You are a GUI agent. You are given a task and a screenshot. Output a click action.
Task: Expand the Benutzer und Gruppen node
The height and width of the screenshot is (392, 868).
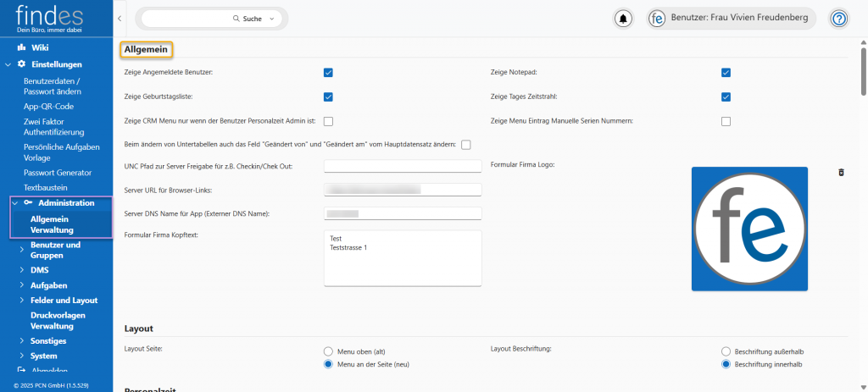[x=22, y=250]
